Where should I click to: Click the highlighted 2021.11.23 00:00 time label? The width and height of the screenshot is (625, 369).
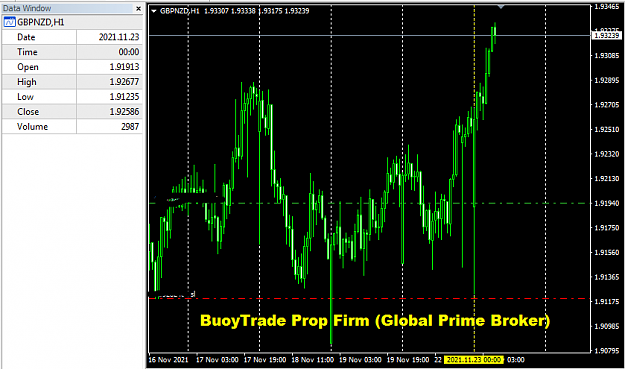pyautogui.click(x=474, y=360)
